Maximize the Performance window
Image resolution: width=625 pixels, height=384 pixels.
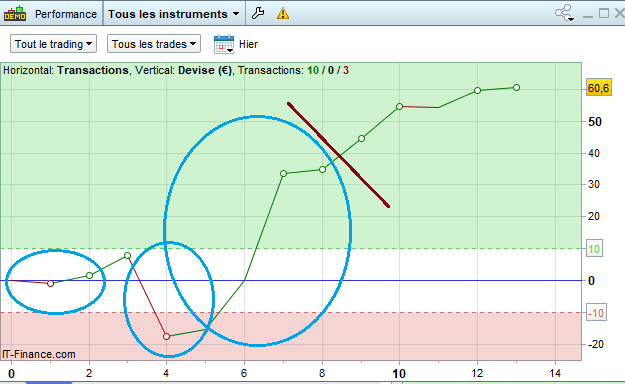604,13
